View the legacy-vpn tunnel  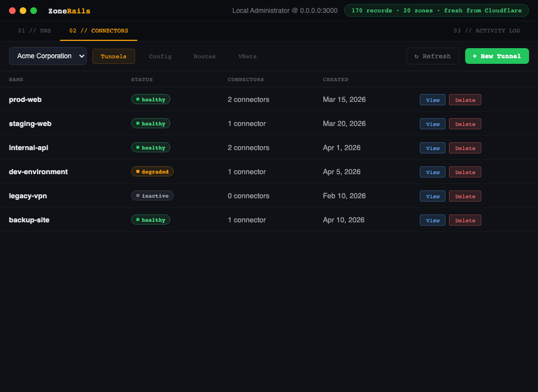pos(432,196)
